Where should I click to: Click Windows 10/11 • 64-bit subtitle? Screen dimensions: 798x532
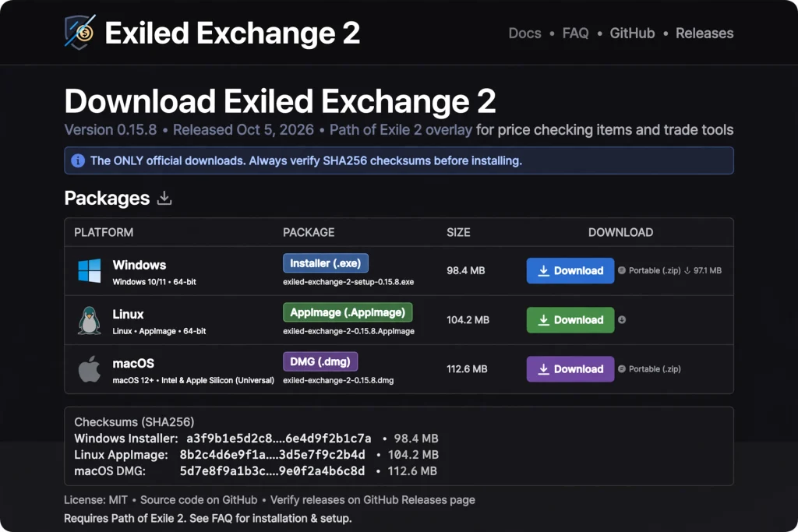pos(154,282)
